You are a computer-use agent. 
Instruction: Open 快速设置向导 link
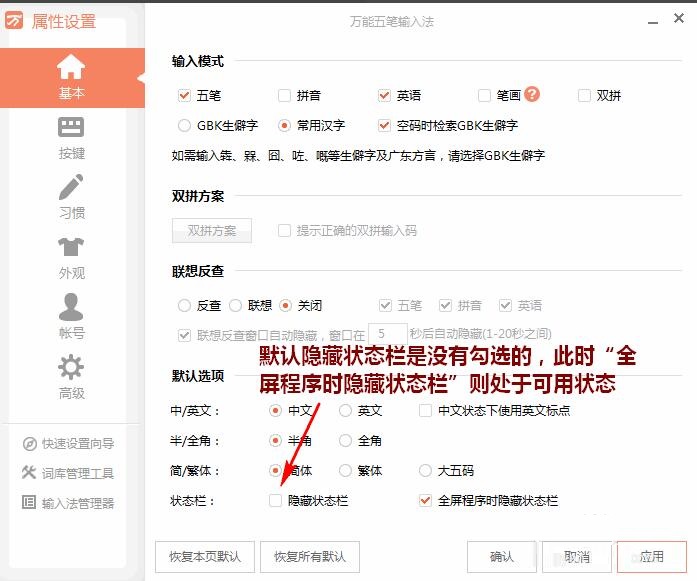click(x=78, y=444)
